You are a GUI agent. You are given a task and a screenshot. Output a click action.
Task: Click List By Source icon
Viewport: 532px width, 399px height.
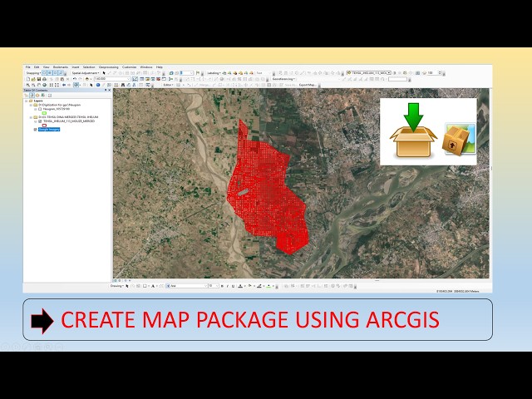pyautogui.click(x=32, y=96)
